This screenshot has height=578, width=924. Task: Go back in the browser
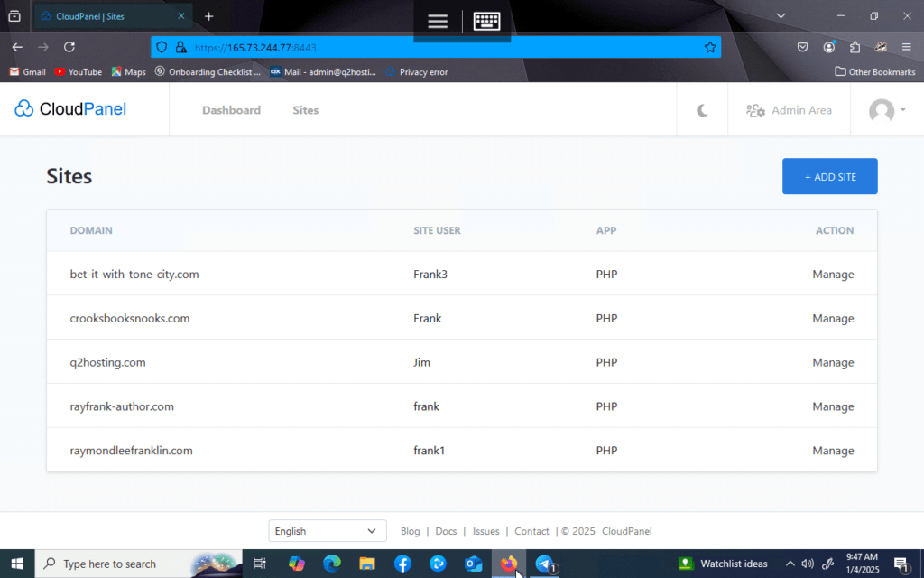point(17,47)
